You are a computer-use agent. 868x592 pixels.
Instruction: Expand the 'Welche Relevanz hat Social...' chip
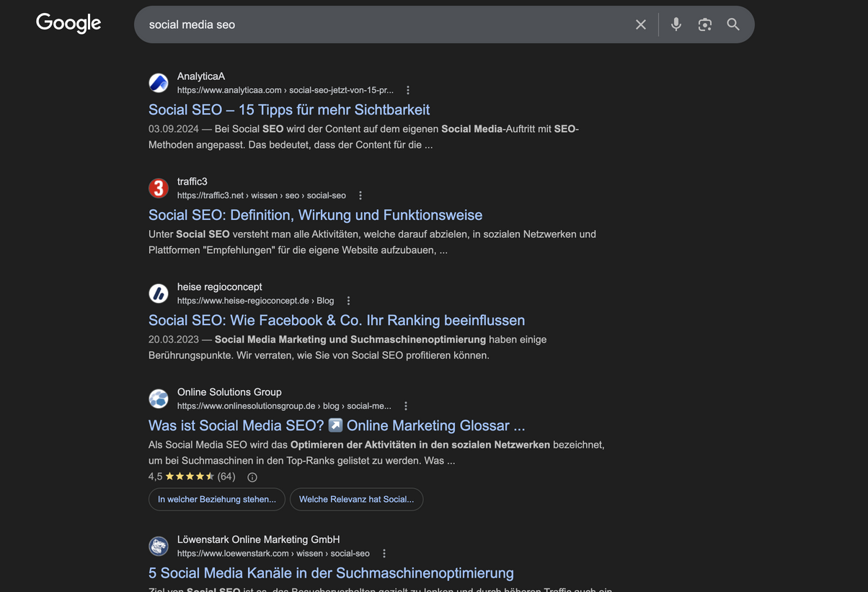tap(356, 499)
